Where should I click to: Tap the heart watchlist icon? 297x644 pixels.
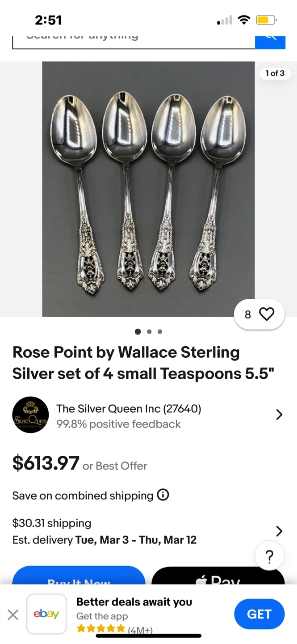(x=267, y=314)
